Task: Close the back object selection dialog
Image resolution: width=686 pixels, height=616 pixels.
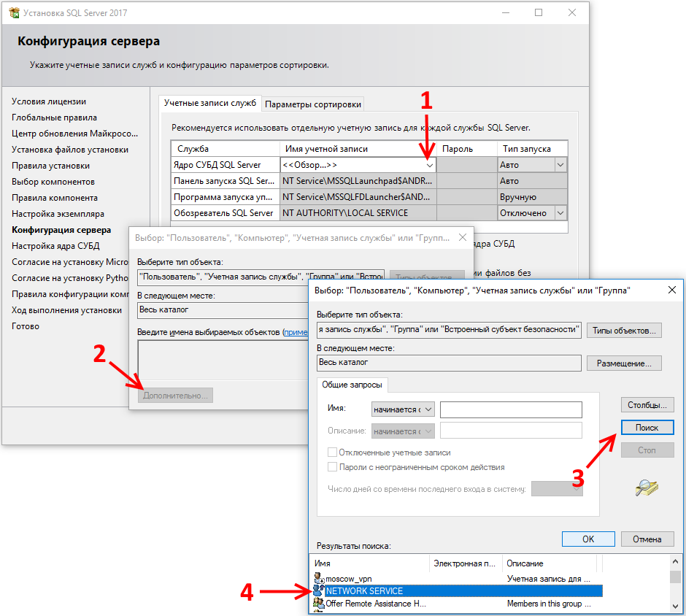Action: pos(463,237)
